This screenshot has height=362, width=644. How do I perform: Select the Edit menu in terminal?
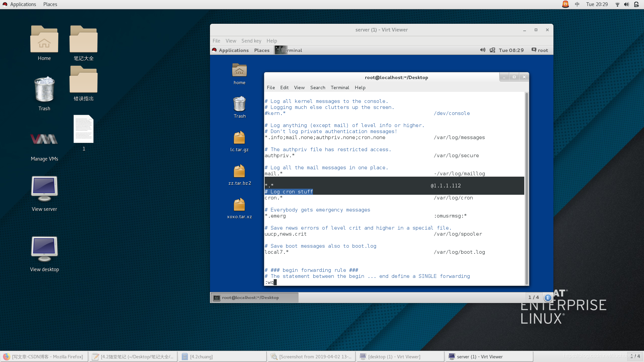click(x=284, y=87)
